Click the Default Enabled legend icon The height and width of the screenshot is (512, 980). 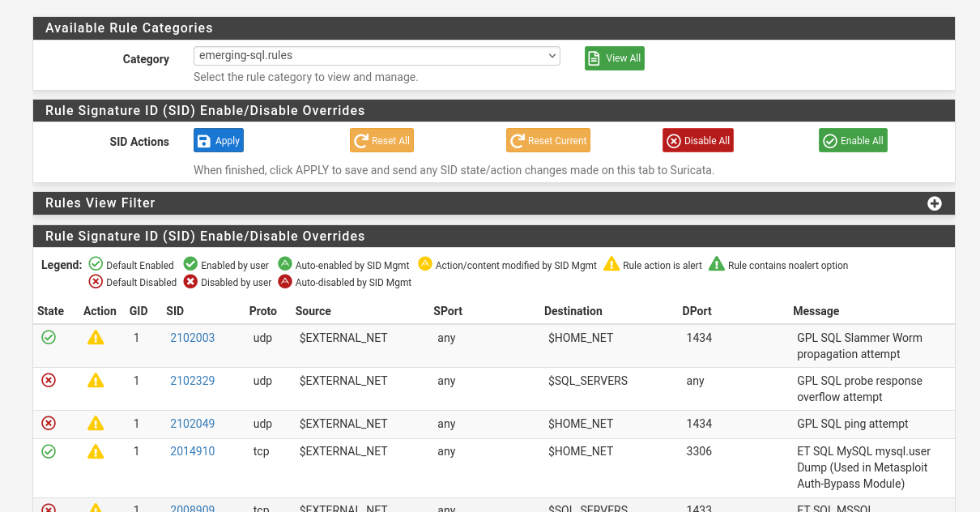(x=96, y=264)
